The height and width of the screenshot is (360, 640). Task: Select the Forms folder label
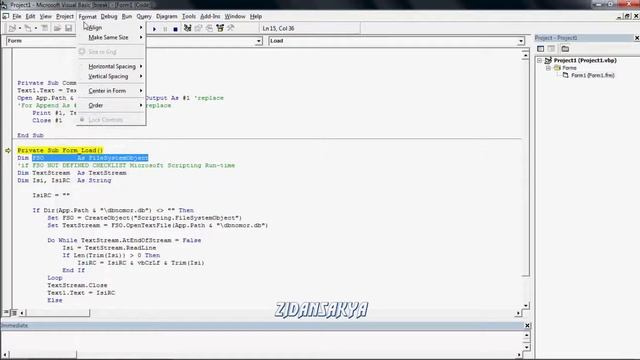(569, 68)
